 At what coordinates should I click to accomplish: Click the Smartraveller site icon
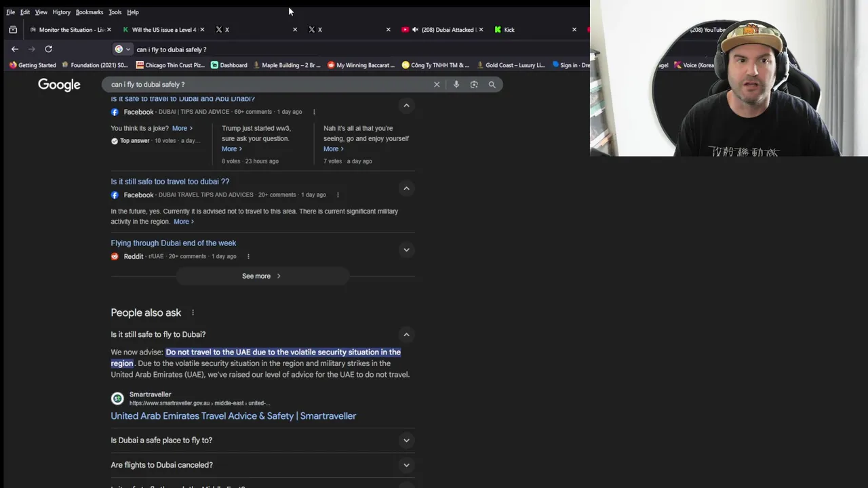[x=117, y=399]
